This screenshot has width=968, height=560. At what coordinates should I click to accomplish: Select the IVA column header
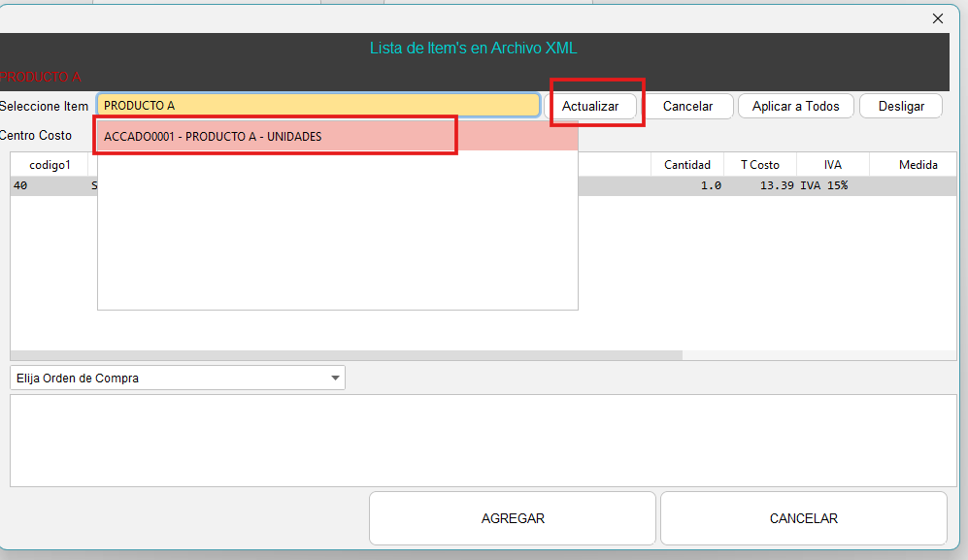832,165
